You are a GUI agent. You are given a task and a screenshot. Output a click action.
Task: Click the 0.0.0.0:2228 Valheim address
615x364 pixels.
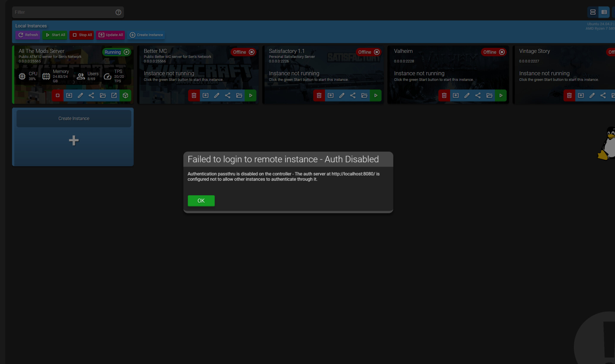[404, 61]
